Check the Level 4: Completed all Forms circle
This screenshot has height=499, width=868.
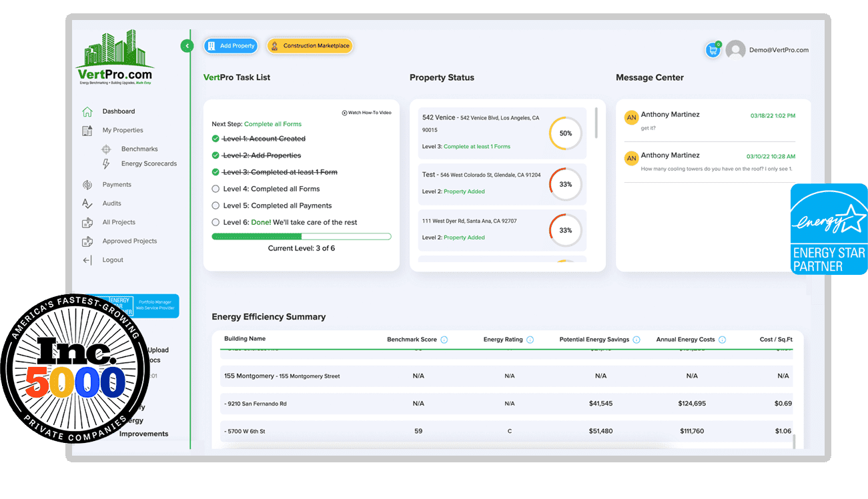pyautogui.click(x=217, y=188)
